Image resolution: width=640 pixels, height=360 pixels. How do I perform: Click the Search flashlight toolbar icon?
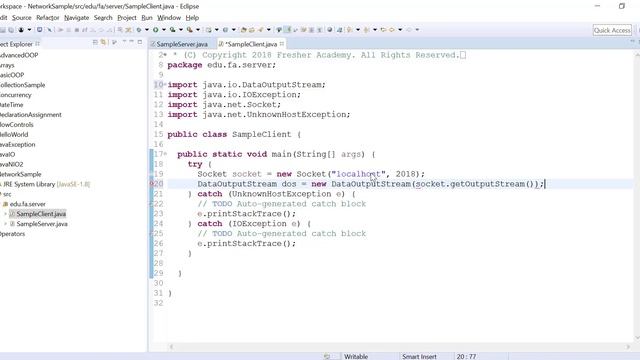click(260, 30)
